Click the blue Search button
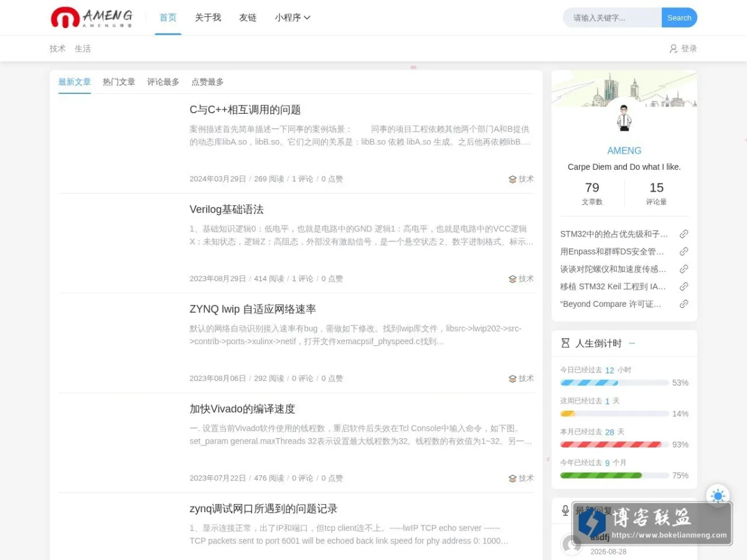 pyautogui.click(x=679, y=17)
